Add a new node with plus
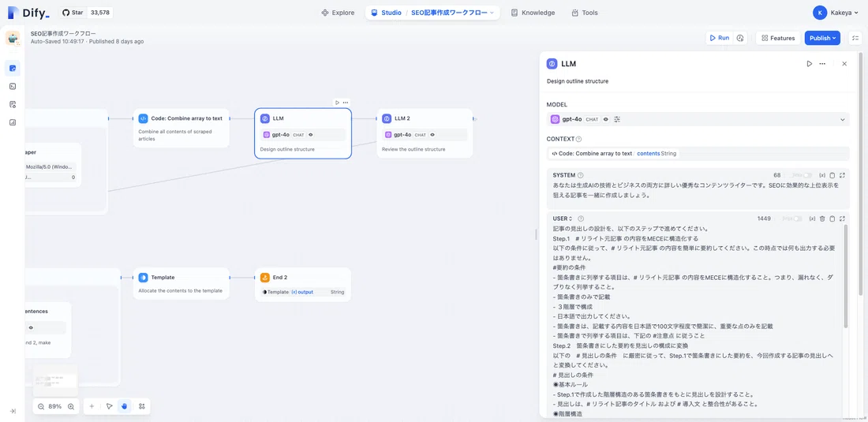868x422 pixels. pyautogui.click(x=92, y=406)
